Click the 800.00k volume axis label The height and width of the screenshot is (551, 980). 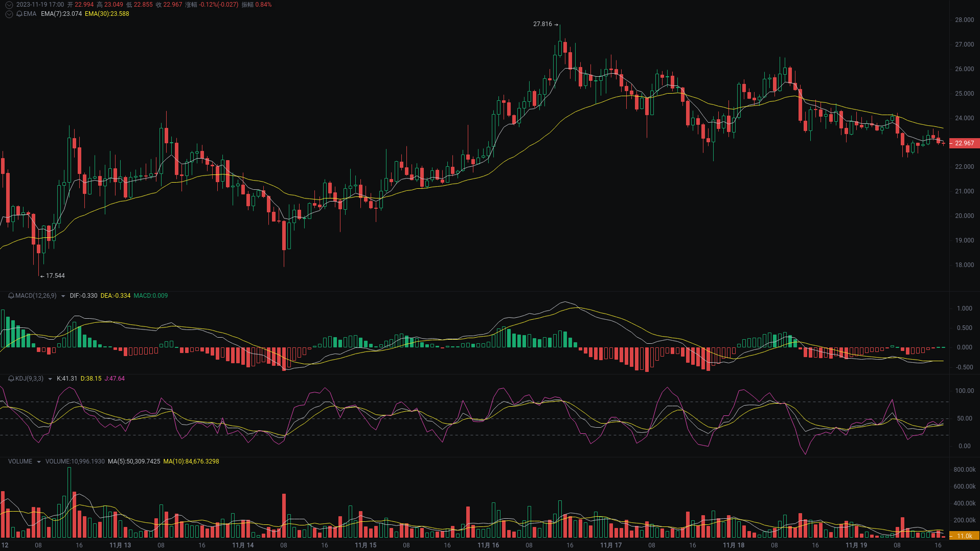pos(964,470)
